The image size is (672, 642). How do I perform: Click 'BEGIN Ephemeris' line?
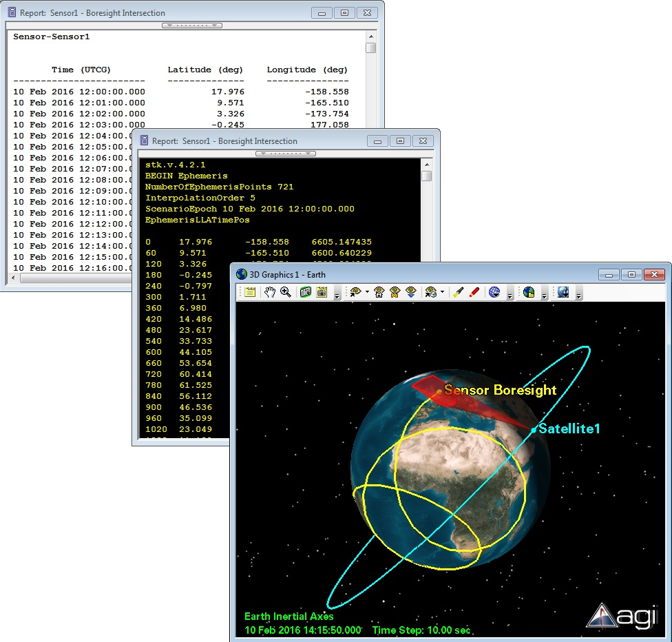coord(187,176)
